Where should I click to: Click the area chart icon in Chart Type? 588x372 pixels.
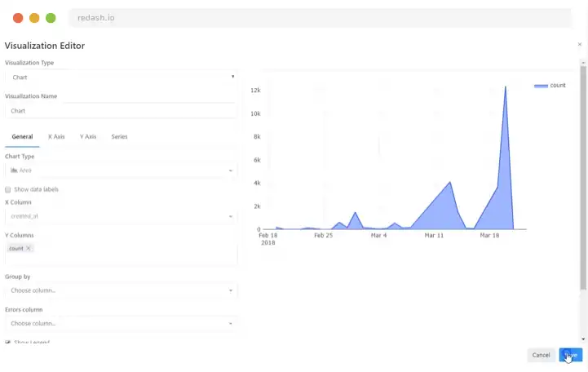(x=14, y=170)
